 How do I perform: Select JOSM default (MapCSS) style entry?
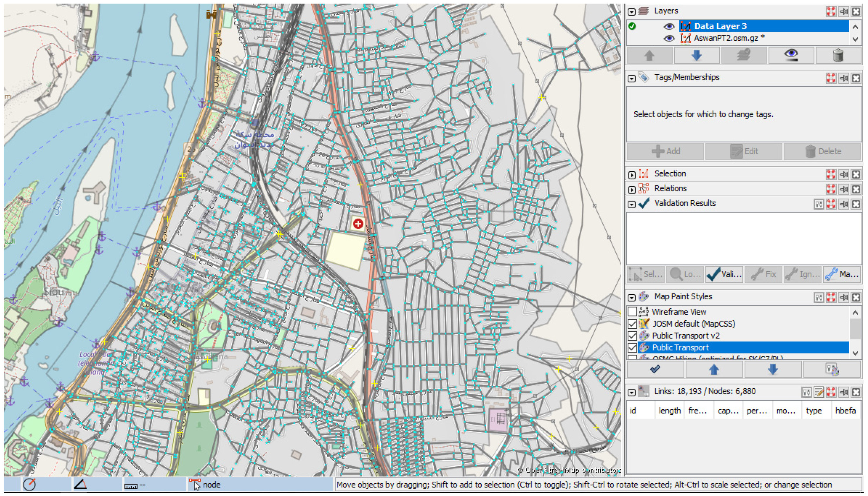(693, 324)
